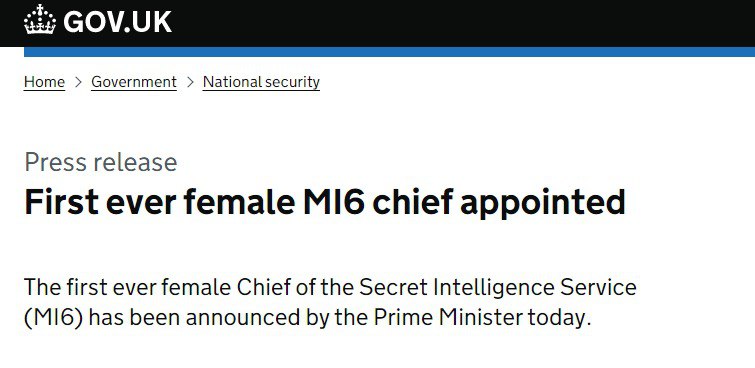Click the GOV.UK wordmark in header
This screenshot has width=755, height=368.
point(117,22)
